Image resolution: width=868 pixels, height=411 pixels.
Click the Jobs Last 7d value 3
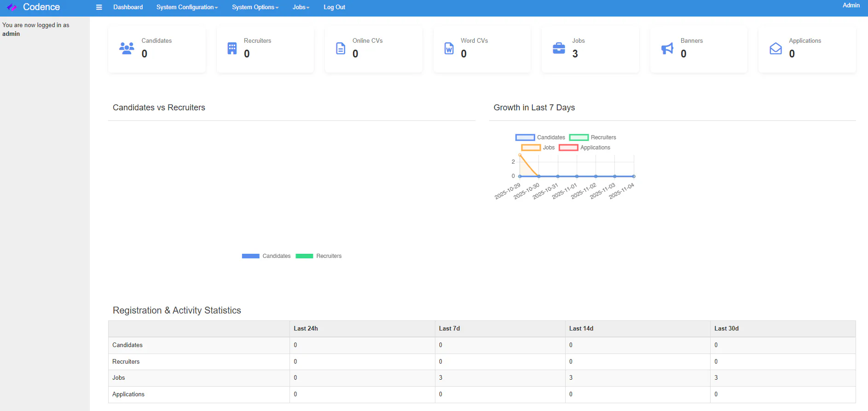pyautogui.click(x=440, y=378)
